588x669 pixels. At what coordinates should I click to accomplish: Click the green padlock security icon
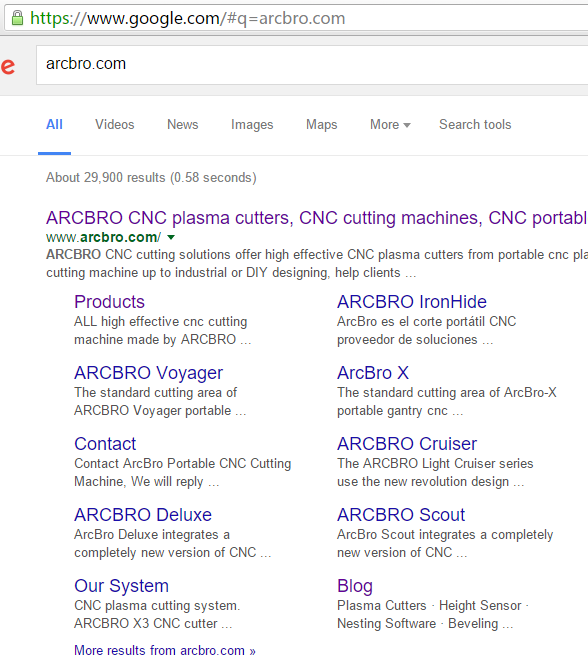17,18
